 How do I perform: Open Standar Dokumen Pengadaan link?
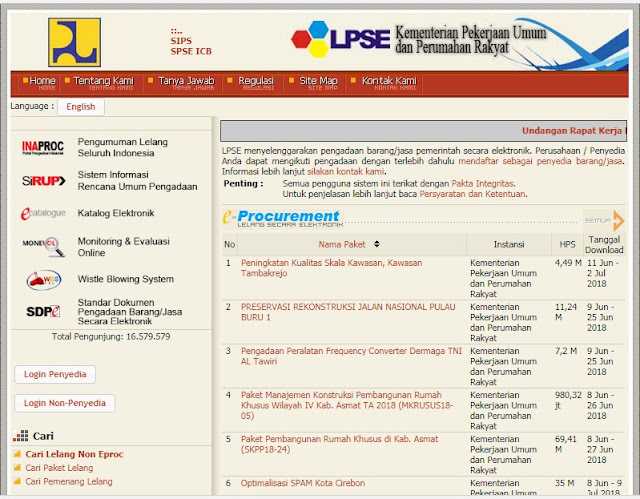(130, 312)
